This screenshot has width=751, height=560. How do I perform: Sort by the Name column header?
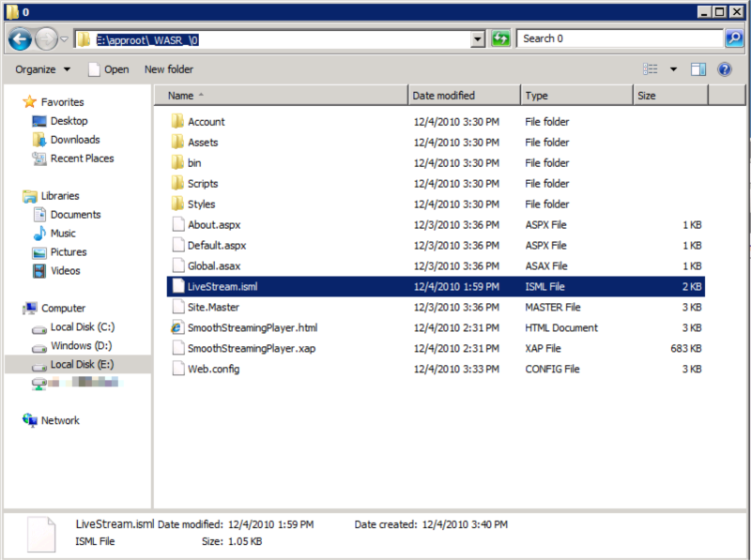282,96
